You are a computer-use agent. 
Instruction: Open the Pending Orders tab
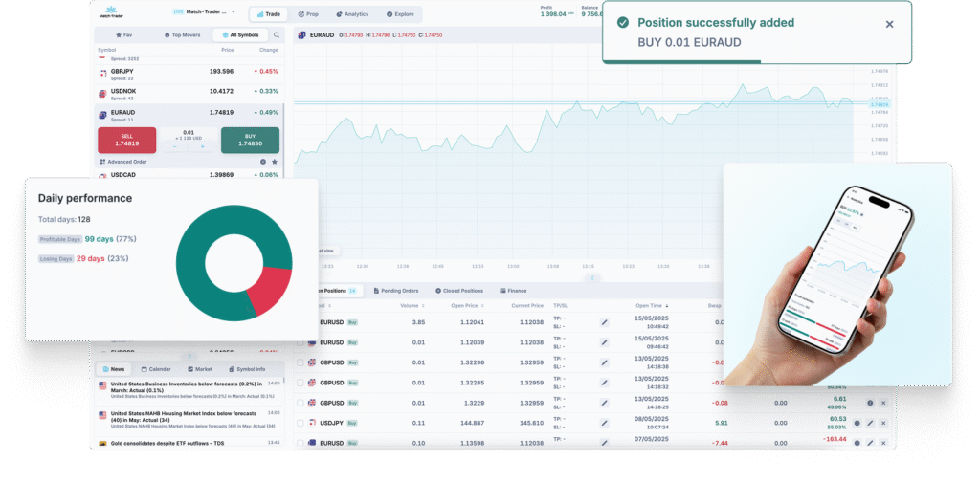[395, 291]
